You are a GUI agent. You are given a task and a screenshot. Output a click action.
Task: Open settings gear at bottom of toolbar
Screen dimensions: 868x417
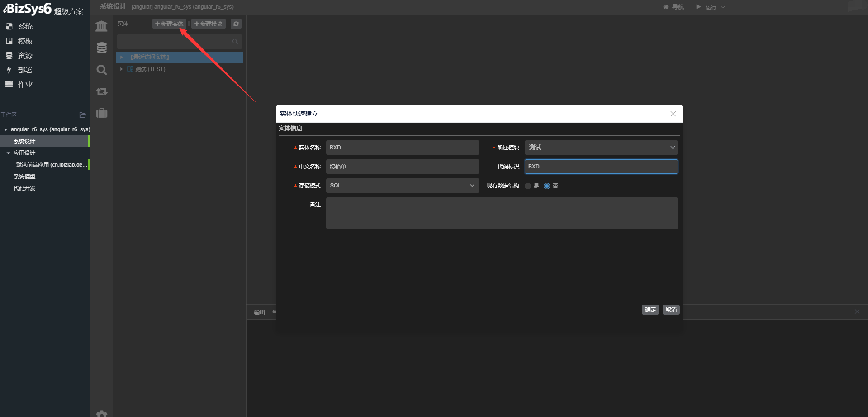tap(102, 414)
